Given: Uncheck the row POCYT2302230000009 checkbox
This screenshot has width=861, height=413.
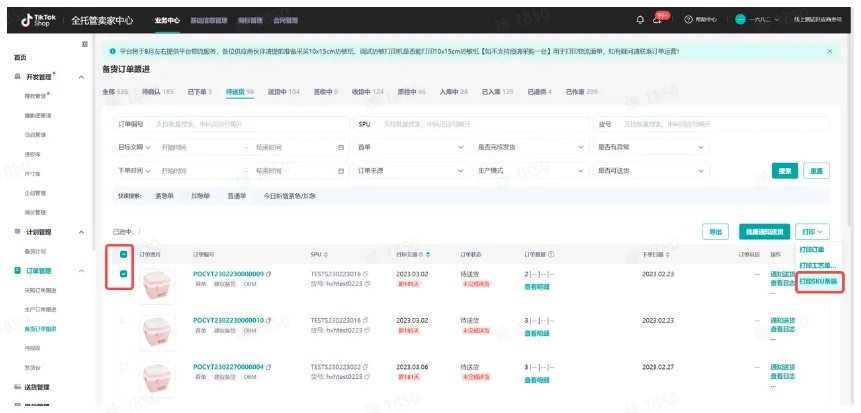Looking at the screenshot, I should click(124, 274).
